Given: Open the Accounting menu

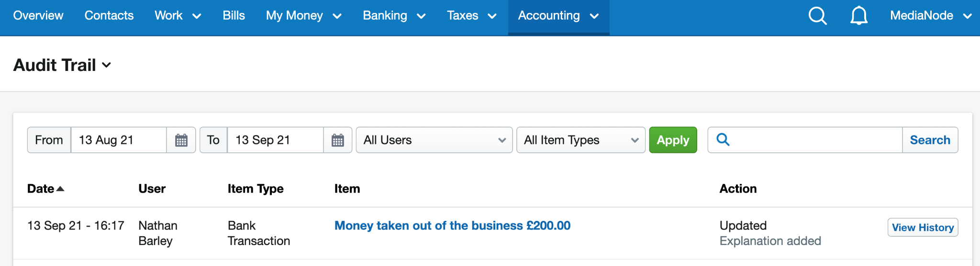Looking at the screenshot, I should click(558, 16).
